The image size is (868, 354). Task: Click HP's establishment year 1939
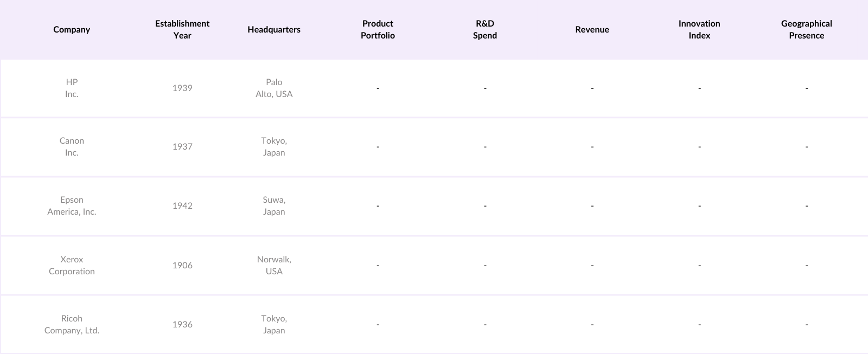(182, 88)
